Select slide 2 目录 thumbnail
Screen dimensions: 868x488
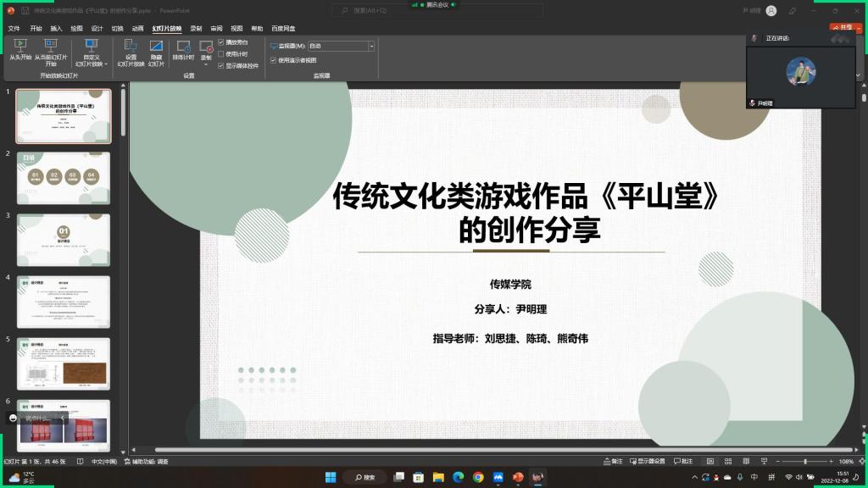click(x=64, y=177)
